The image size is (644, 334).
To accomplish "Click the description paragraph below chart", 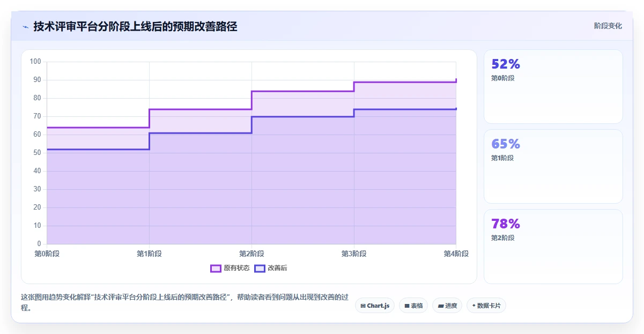I will click(x=184, y=302).
